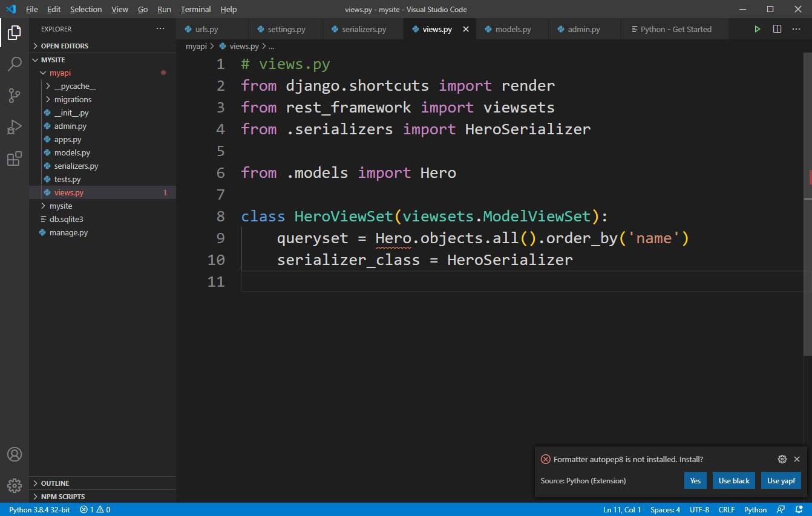Expand the NPM Scripts section

(x=102, y=497)
